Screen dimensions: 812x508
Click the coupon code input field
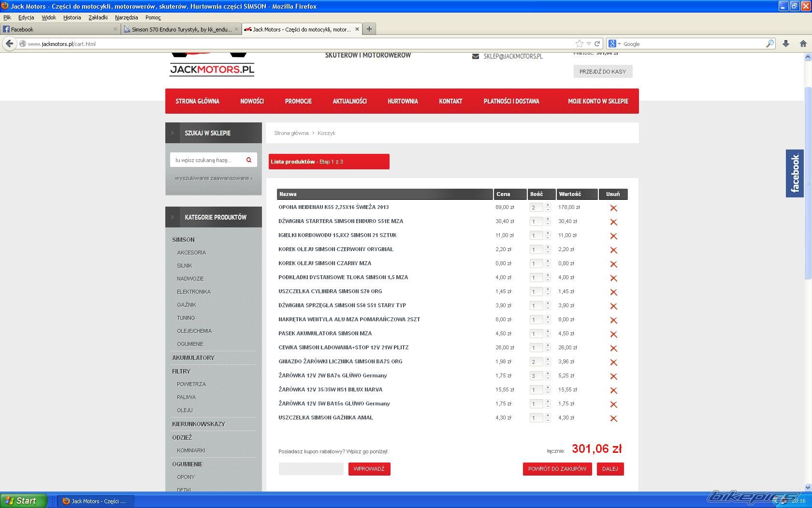[311, 469]
